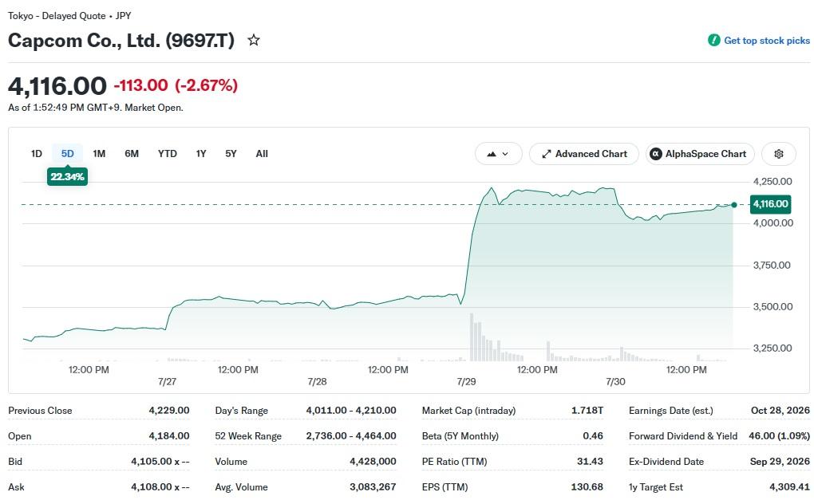Click the 7/29 date label on chart axis
Screen dimensions: 814x504
coord(466,382)
